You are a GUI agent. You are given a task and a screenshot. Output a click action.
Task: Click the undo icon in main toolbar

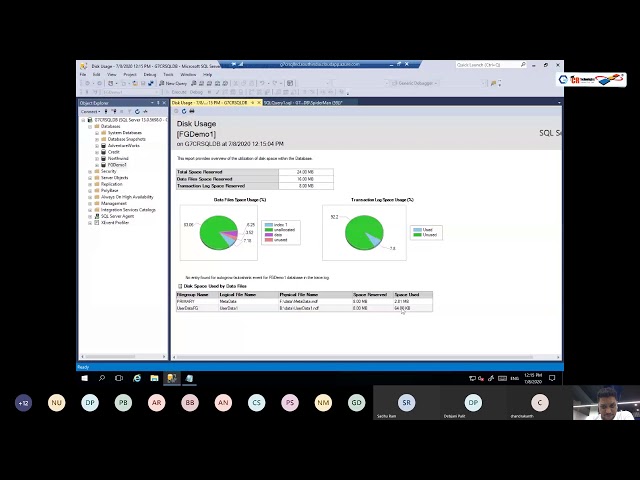click(x=262, y=83)
